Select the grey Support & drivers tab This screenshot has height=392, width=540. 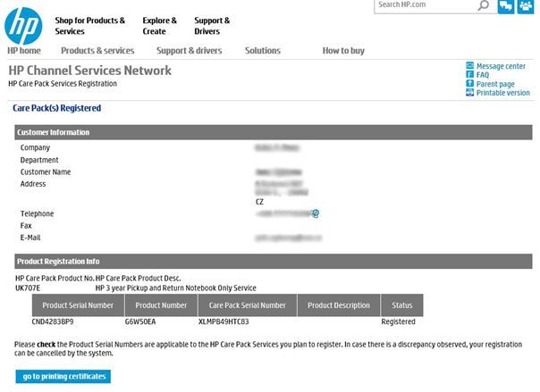189,51
